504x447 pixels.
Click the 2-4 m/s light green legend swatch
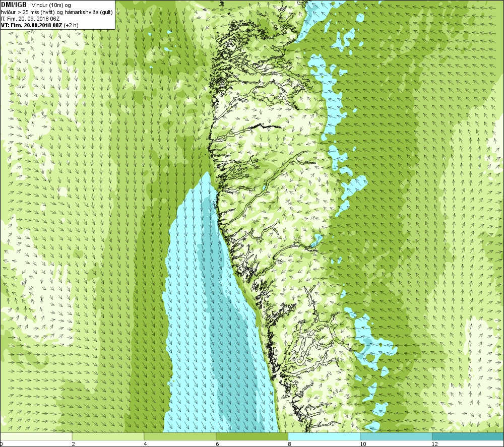click(x=108, y=436)
